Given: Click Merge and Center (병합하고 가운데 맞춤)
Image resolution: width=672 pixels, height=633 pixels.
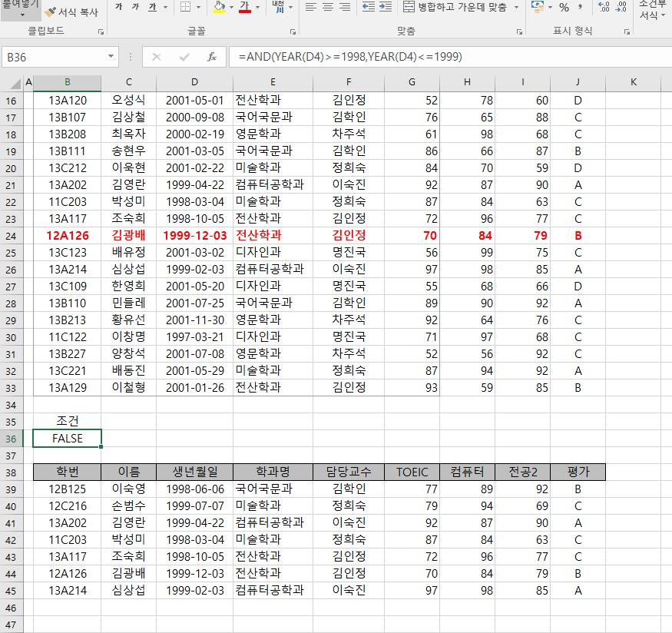Looking at the screenshot, I should click(x=455, y=7).
